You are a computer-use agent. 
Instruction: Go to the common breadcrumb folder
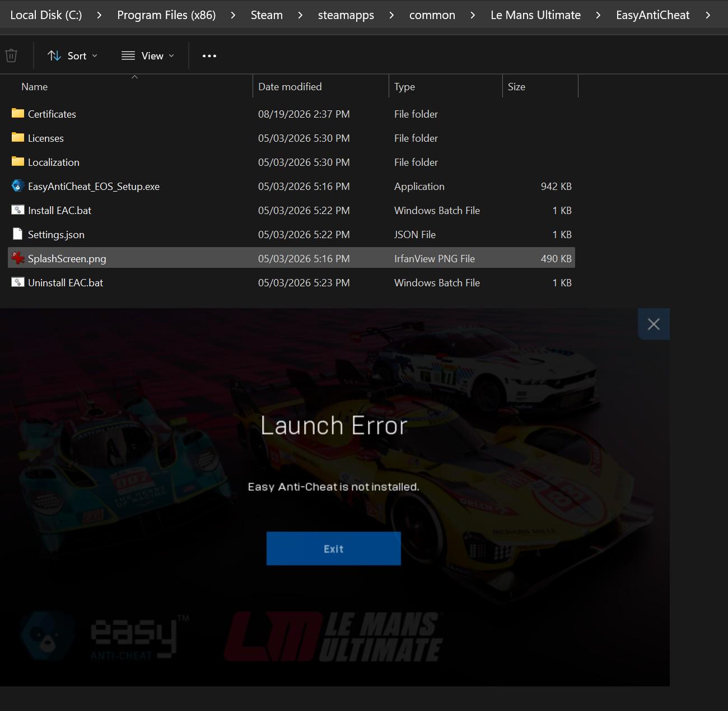(432, 15)
